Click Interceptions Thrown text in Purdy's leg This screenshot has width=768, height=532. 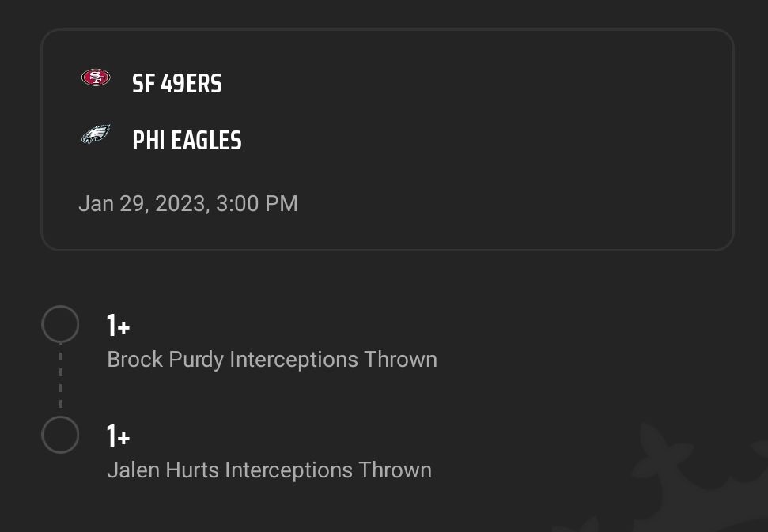point(333,360)
